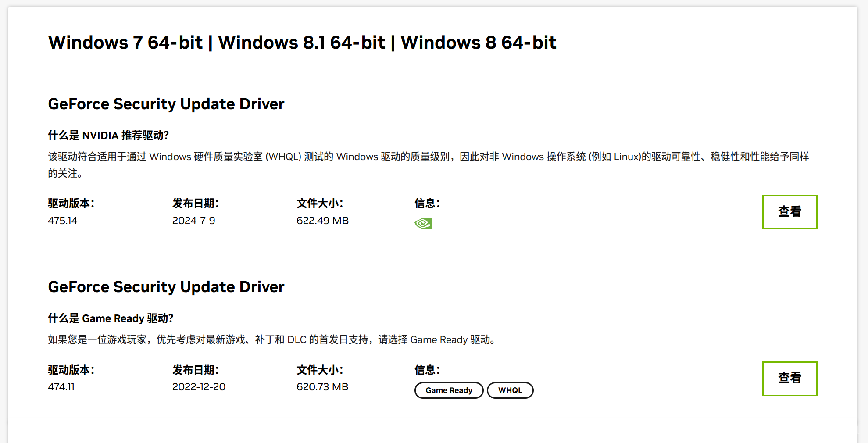Select the driver version number 475.14
This screenshot has width=868, height=443.
62,221
